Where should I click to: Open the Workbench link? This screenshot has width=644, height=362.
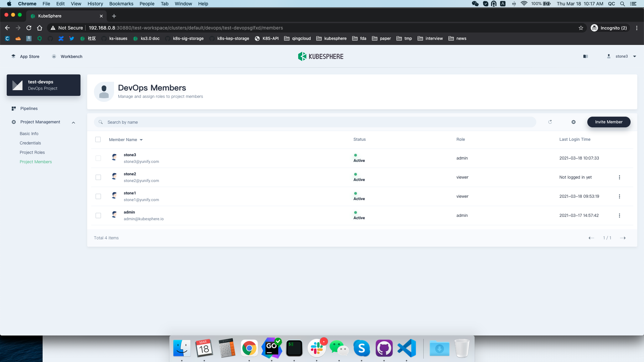67,56
